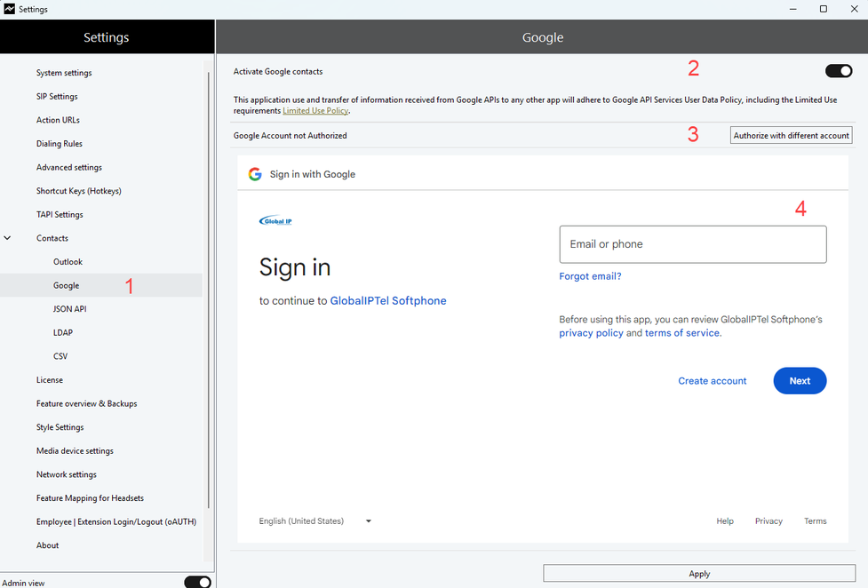Open the privacy policy link
Viewport: 868px width, 588px height.
point(591,333)
